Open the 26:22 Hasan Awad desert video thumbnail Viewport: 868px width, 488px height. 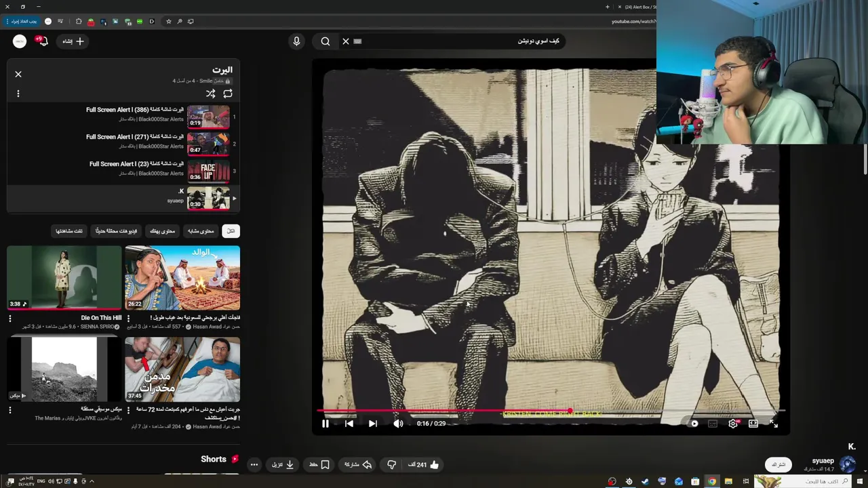coord(182,278)
